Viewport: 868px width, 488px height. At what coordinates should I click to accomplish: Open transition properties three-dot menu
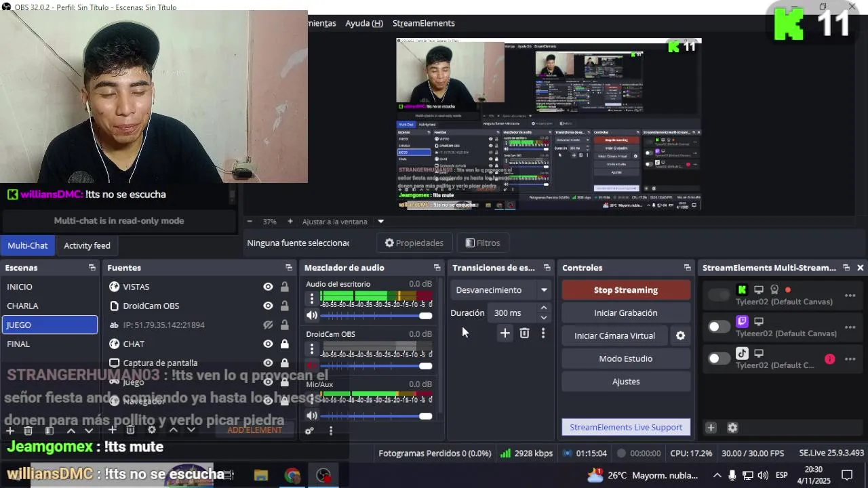pyautogui.click(x=542, y=333)
